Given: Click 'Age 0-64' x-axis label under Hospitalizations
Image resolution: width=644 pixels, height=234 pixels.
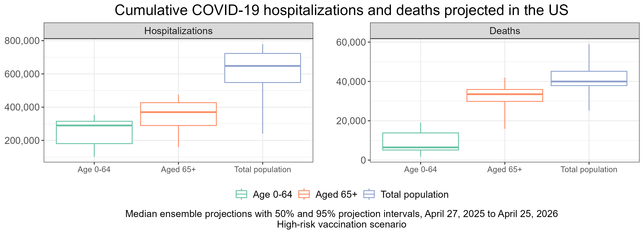Looking at the screenshot, I should coord(94,170).
